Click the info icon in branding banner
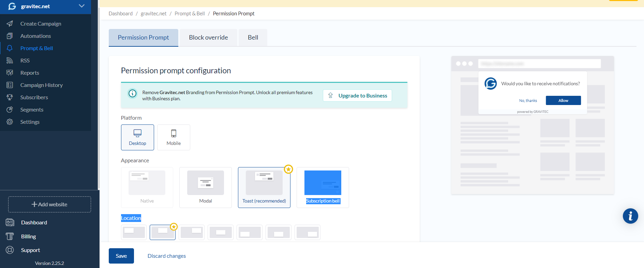This screenshot has width=644, height=268. coord(132,93)
